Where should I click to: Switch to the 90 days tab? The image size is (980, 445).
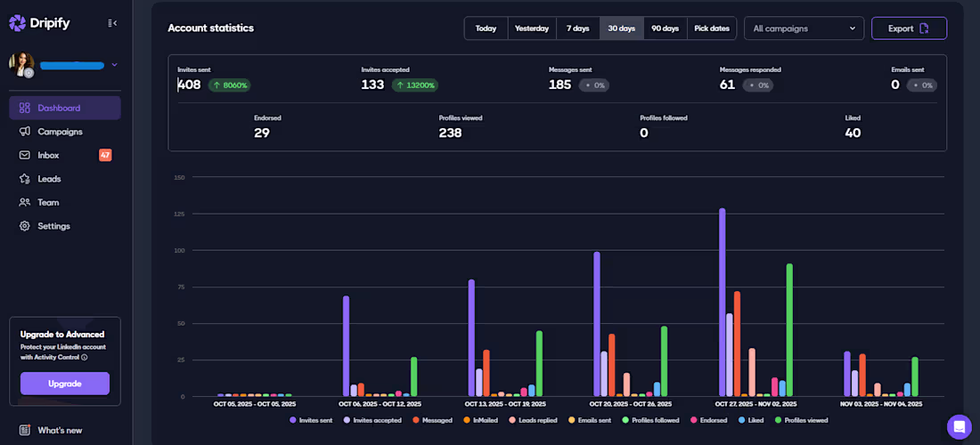click(x=665, y=28)
